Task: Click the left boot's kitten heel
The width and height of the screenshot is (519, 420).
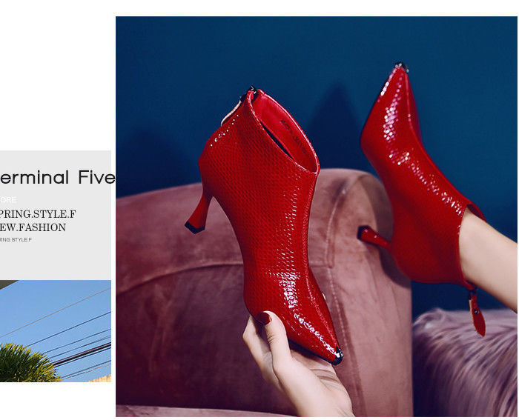Action: coord(199,213)
